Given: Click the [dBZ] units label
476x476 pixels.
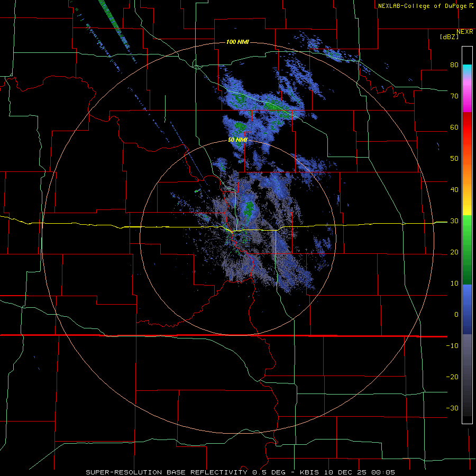Looking at the screenshot, I should point(449,37).
